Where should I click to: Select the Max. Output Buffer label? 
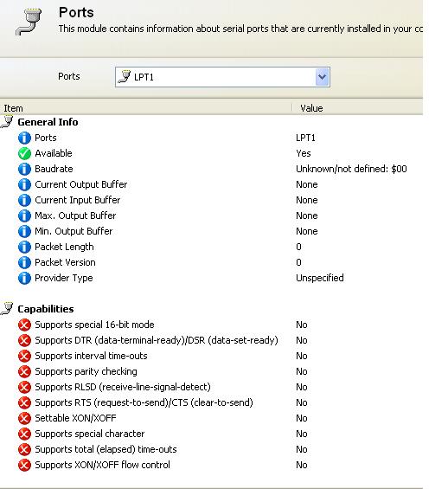tap(75, 216)
